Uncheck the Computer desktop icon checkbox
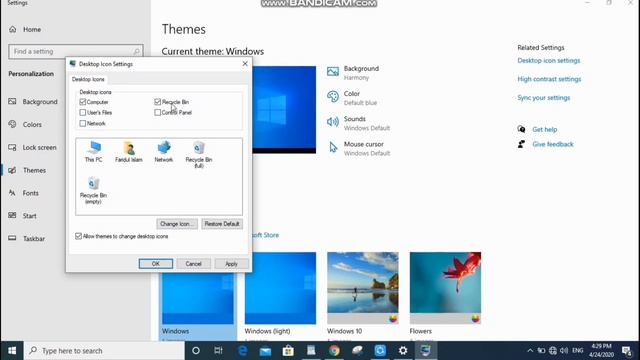640x360 pixels. point(83,102)
